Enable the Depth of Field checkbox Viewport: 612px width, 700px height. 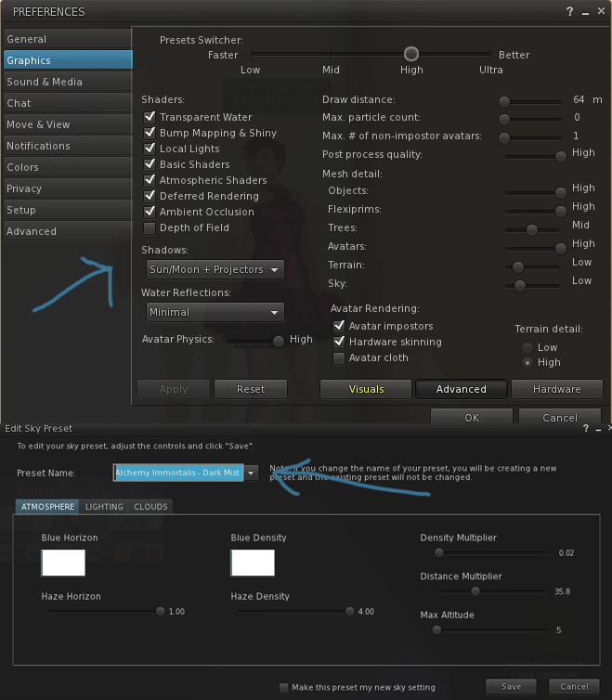click(150, 227)
